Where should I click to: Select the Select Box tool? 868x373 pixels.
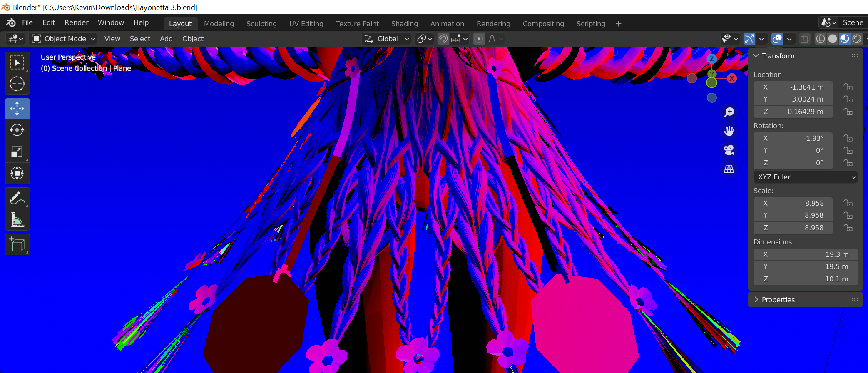tap(17, 63)
